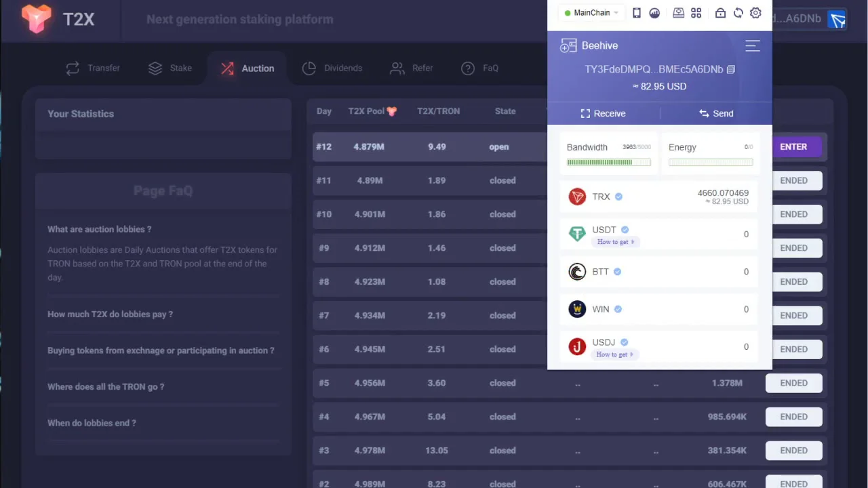Click ENDED button for day #9

point(794,248)
